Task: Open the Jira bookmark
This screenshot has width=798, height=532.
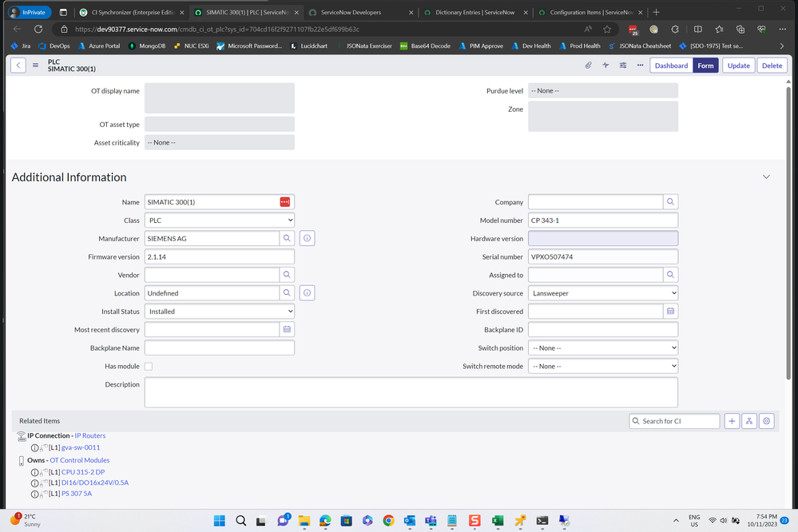Action: click(21, 46)
